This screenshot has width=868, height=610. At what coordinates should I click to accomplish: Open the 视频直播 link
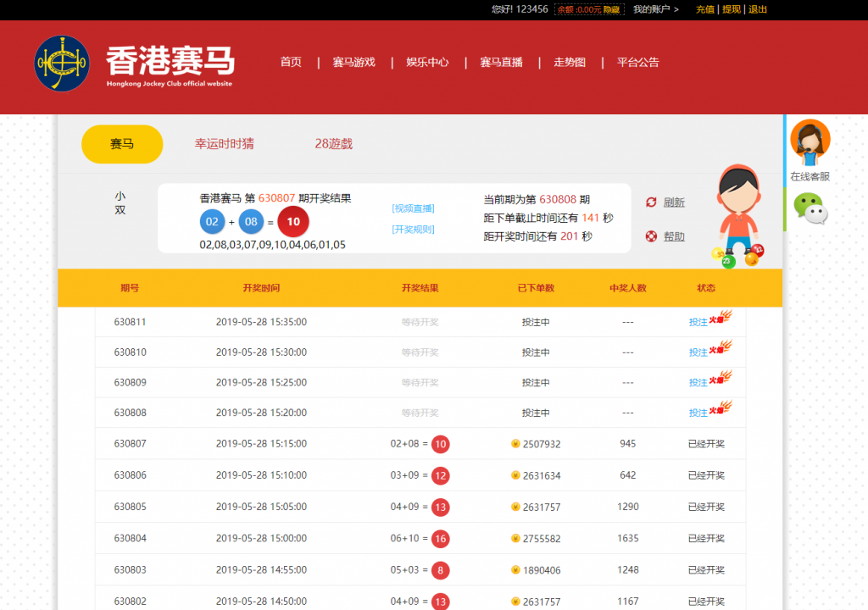click(413, 208)
